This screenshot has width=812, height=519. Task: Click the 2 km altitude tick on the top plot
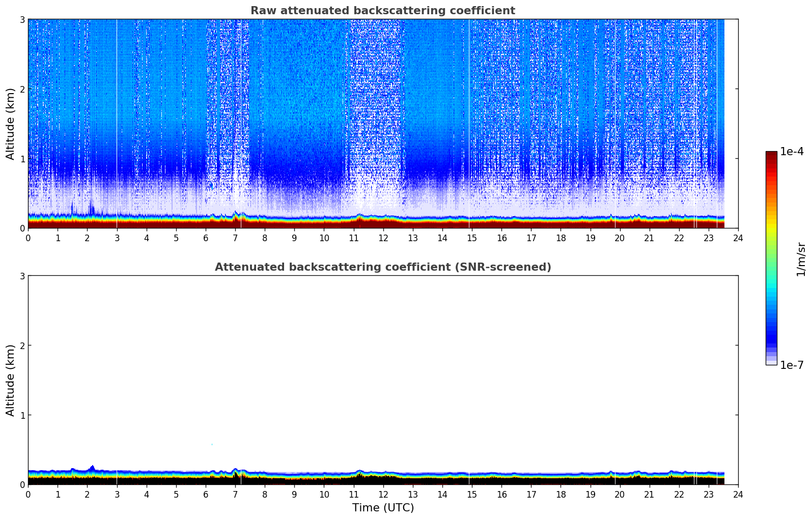point(21,89)
